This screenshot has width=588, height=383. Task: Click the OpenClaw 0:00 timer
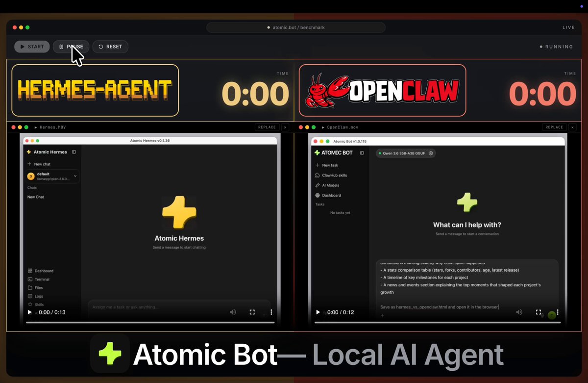(x=543, y=94)
